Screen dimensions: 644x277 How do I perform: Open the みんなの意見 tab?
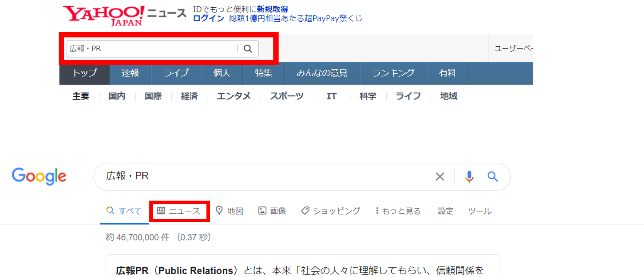(322, 73)
